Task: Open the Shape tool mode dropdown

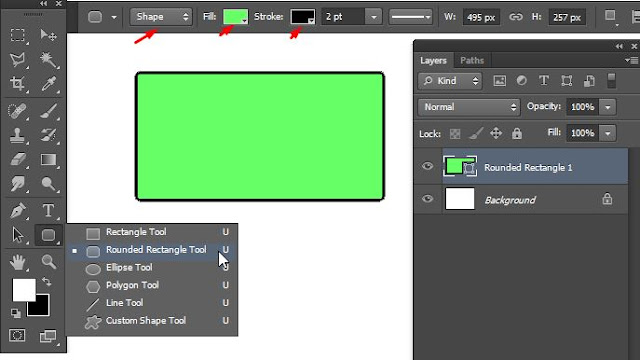Action: pos(161,17)
